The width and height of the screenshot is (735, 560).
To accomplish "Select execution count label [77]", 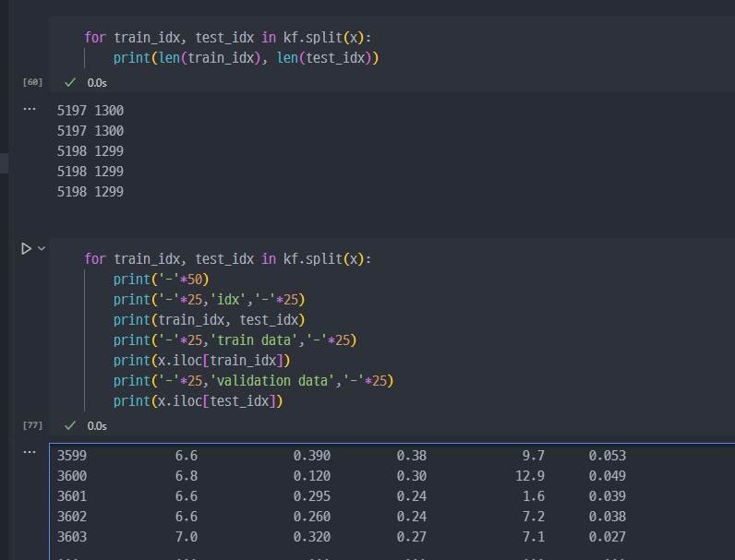I will coord(32,425).
